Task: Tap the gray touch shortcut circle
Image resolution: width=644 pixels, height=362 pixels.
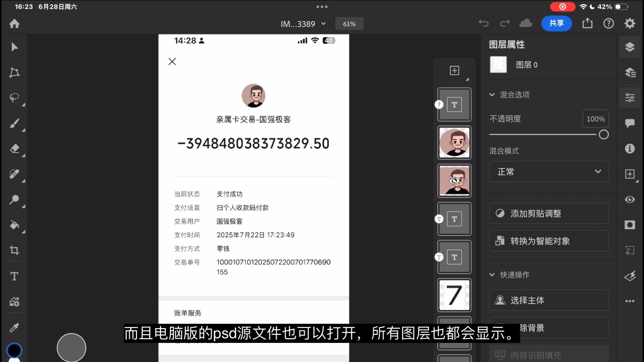Action: (71, 348)
